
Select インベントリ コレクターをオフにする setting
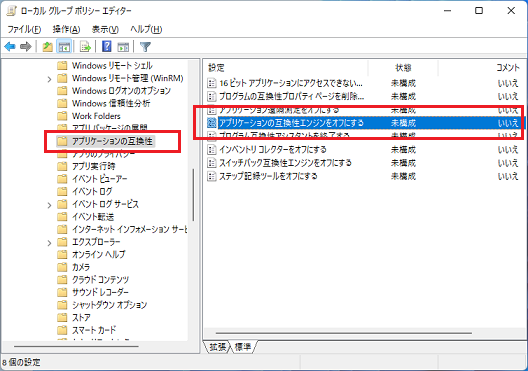pyautogui.click(x=273, y=149)
